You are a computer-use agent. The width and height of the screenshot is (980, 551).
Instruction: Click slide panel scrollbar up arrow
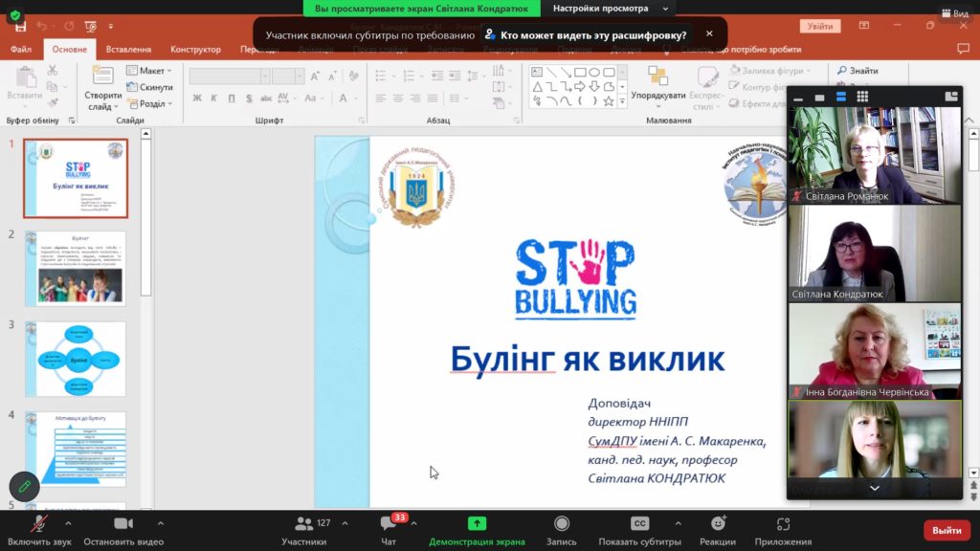click(x=145, y=134)
